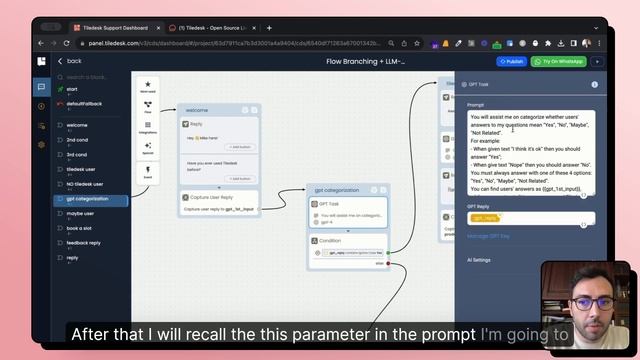This screenshot has height=360, width=640.
Task: Open the Most used star actions
Action: (148, 86)
